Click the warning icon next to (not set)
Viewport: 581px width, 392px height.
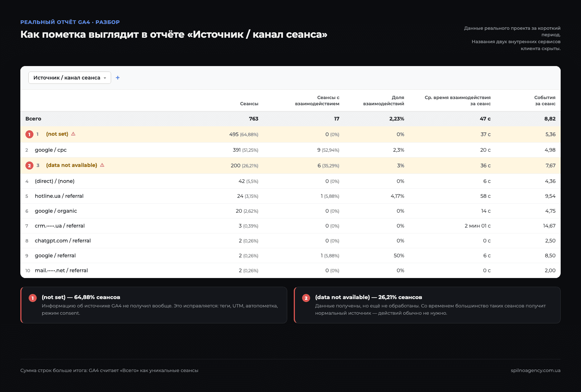73,134
